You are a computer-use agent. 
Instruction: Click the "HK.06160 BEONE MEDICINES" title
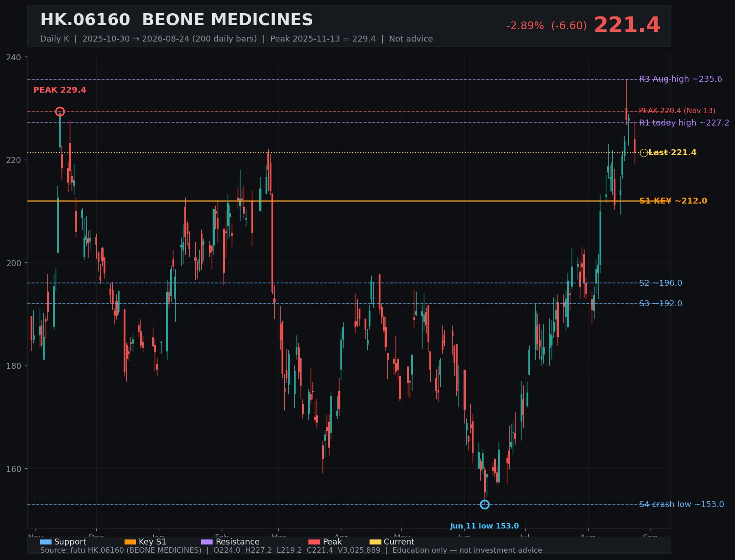[177, 20]
